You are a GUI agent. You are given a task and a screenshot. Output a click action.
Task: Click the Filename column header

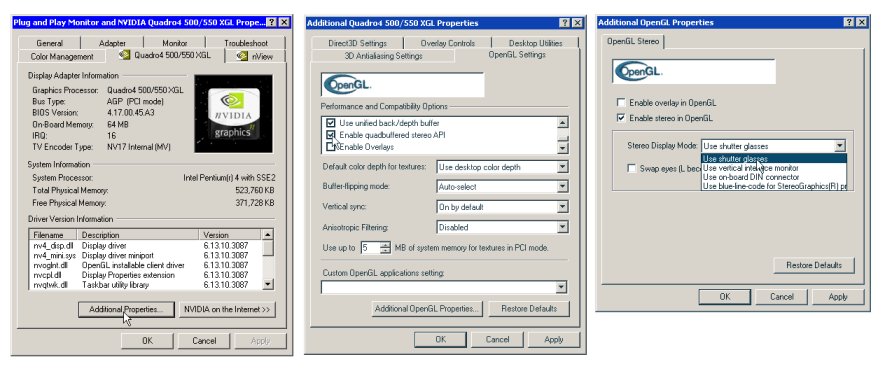pos(54,234)
